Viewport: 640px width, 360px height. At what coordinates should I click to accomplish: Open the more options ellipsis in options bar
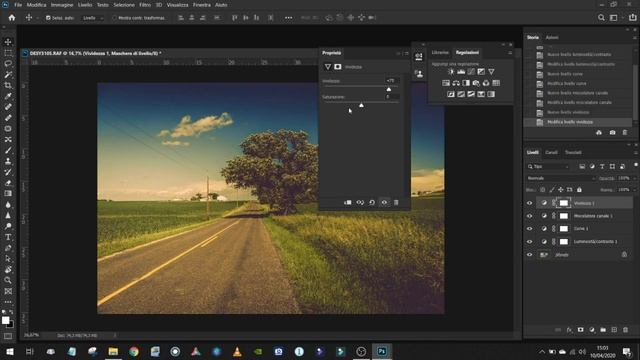[x=288, y=18]
